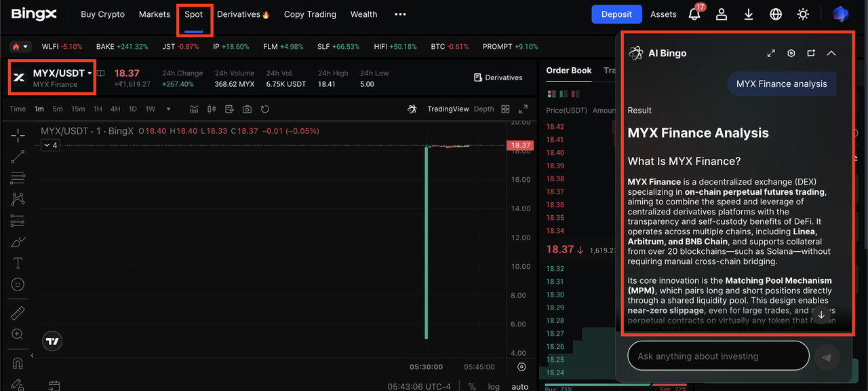The width and height of the screenshot is (868, 391).
Task: Open the AI Bingo avatar icon in header
Action: pyautogui.click(x=840, y=14)
